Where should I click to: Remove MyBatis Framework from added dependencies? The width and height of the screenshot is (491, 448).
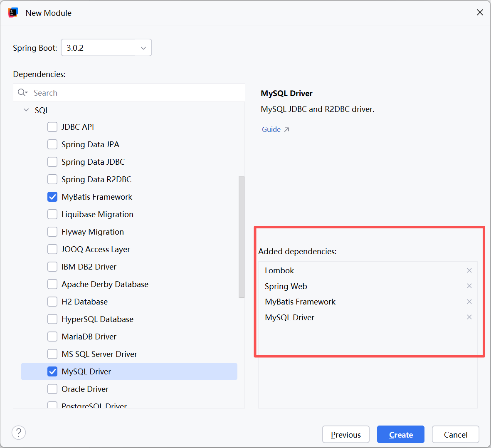(469, 302)
